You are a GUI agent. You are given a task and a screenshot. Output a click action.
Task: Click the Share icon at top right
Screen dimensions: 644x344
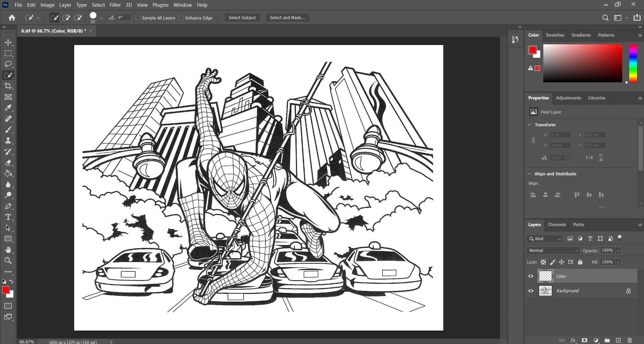(x=637, y=17)
